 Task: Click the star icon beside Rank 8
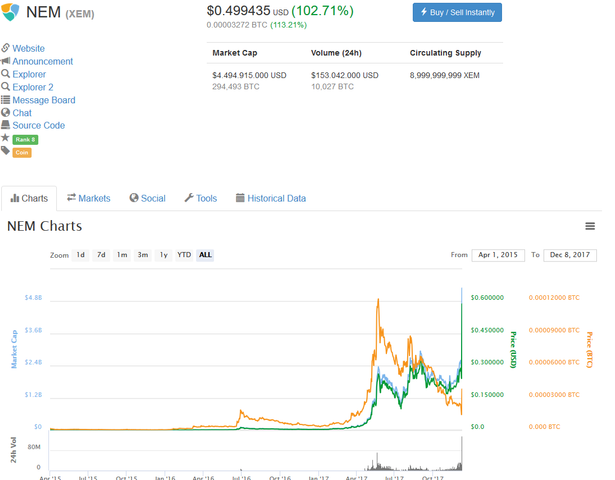[x=5, y=138]
